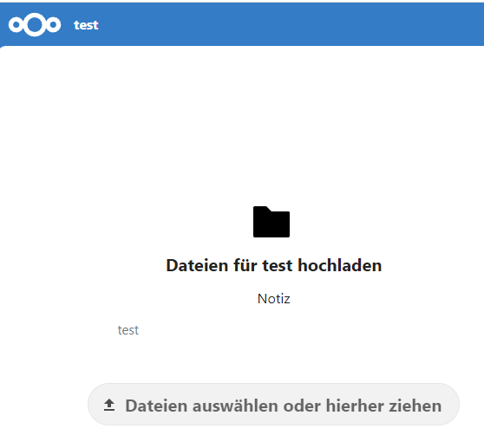This screenshot has height=448, width=484.
Task: Click the 'Notiz' label
Action: 274,298
